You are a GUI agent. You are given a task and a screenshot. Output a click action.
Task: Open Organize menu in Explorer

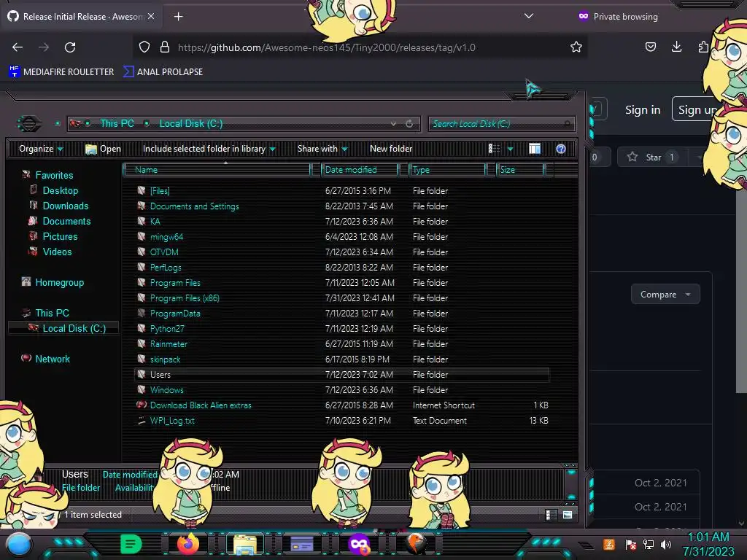(x=41, y=149)
